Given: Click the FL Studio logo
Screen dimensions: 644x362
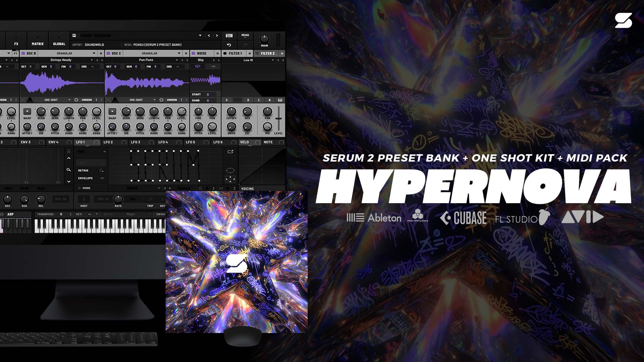Looking at the screenshot, I should point(523,217).
